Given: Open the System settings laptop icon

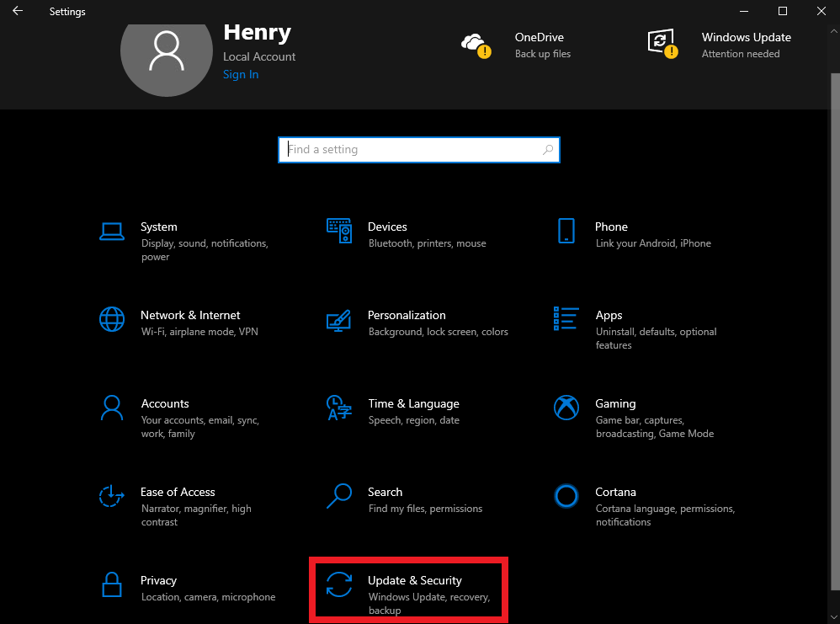Looking at the screenshot, I should pos(112,232).
